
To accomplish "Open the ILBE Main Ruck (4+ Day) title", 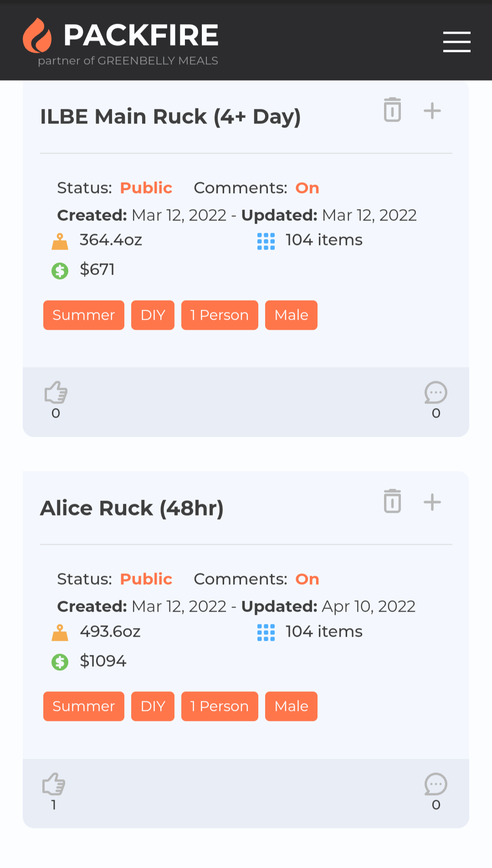I will [x=170, y=117].
